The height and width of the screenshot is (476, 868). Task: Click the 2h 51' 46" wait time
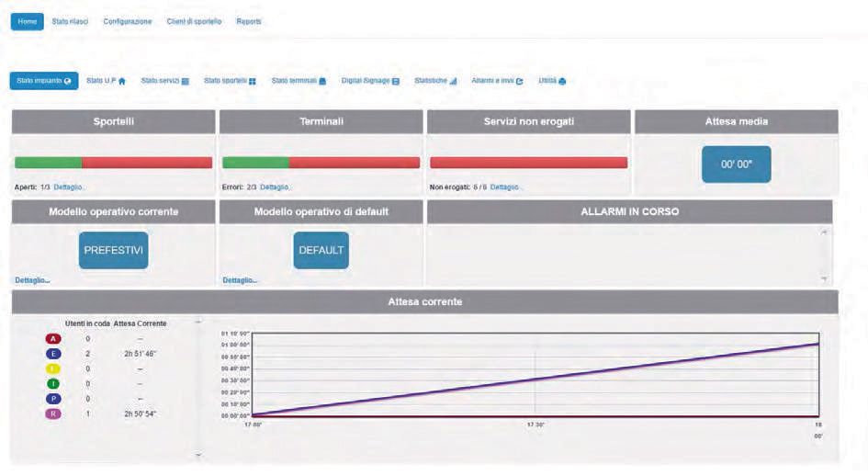pos(140,354)
